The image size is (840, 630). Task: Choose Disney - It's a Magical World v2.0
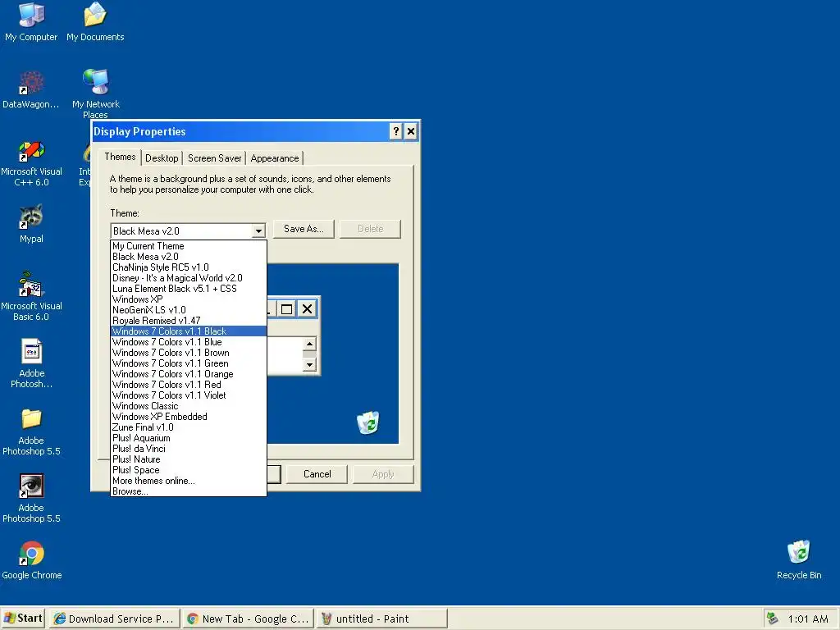pyautogui.click(x=189, y=278)
